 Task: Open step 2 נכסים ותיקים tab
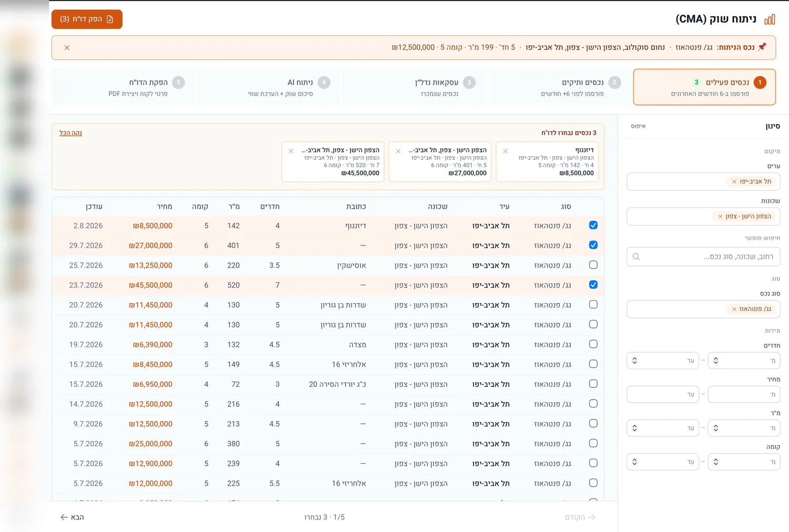pyautogui.click(x=560, y=87)
